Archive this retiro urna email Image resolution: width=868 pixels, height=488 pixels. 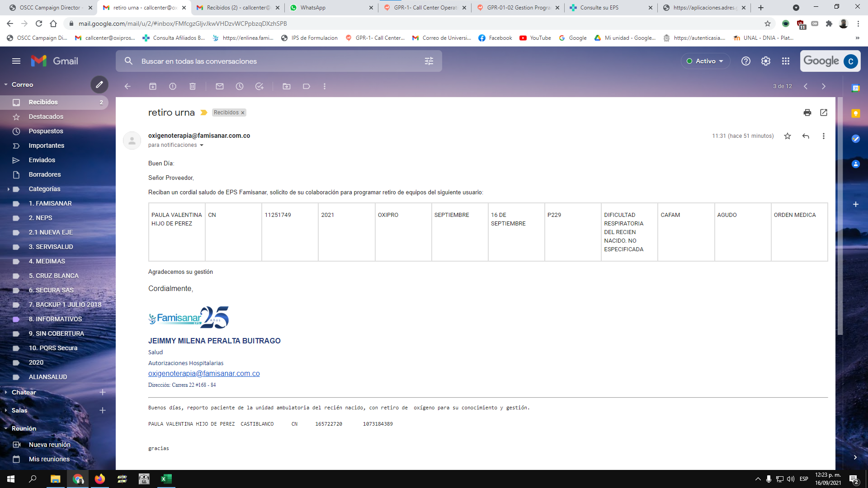(153, 86)
